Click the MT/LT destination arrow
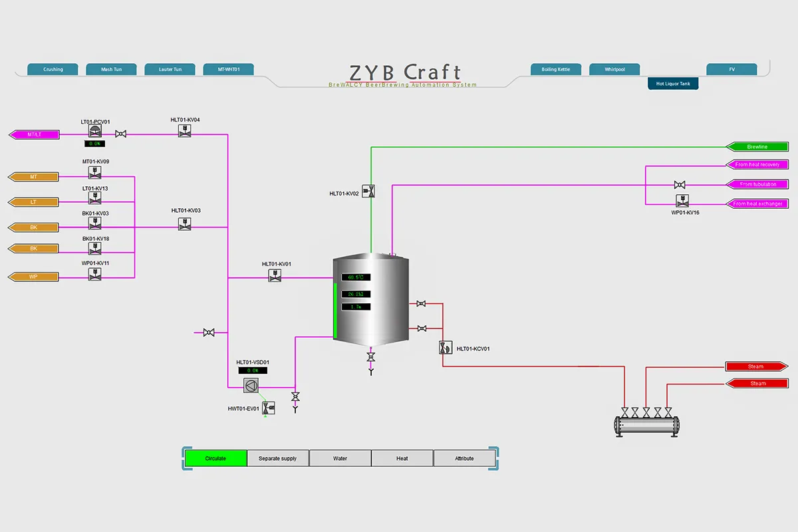 34,134
